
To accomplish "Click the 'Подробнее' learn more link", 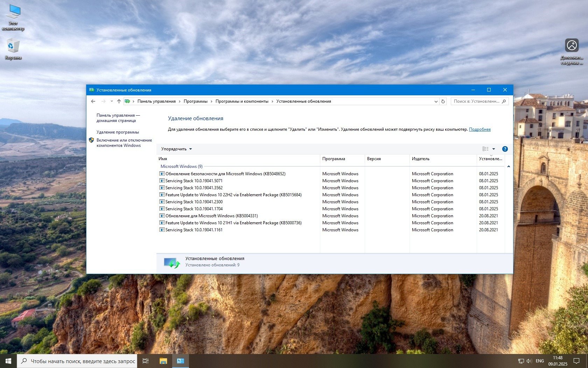I will (479, 129).
